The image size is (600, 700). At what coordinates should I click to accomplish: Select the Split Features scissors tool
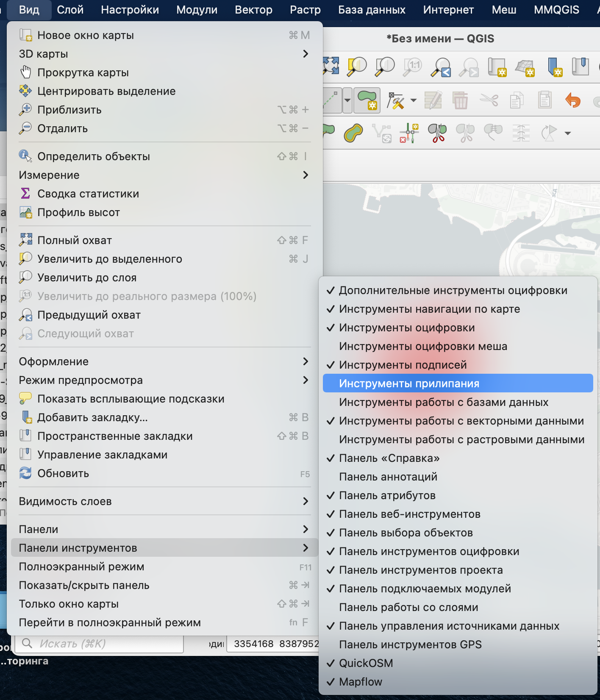437,133
